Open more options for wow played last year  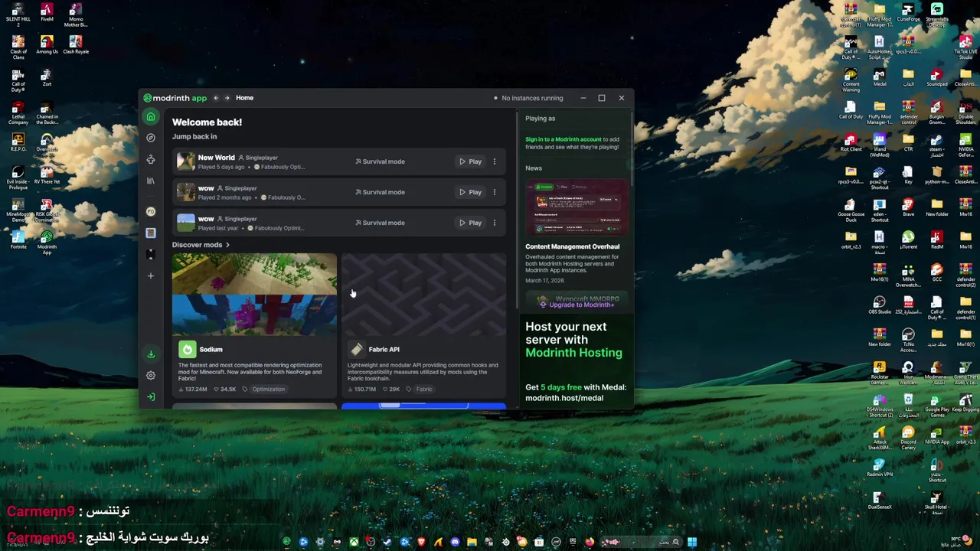[x=494, y=223]
